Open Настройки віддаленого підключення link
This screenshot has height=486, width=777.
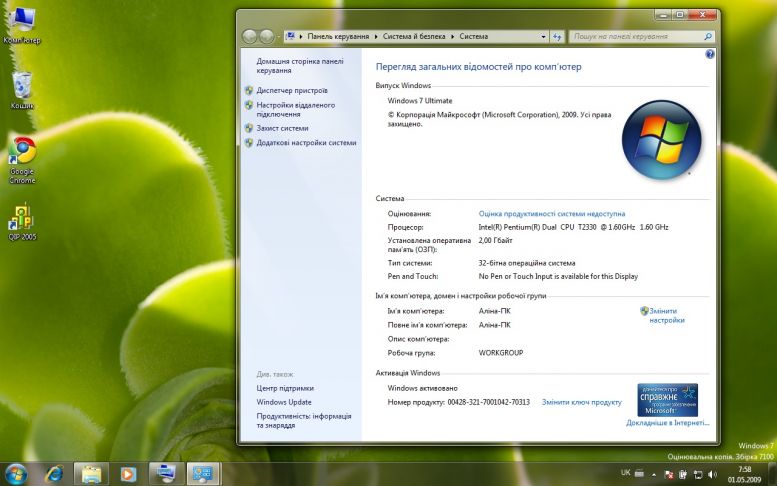point(296,109)
